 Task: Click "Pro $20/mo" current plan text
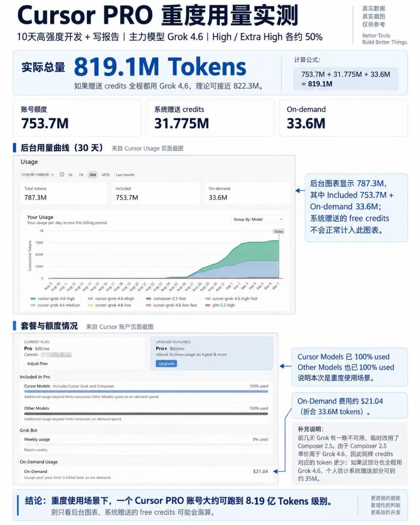(37, 348)
